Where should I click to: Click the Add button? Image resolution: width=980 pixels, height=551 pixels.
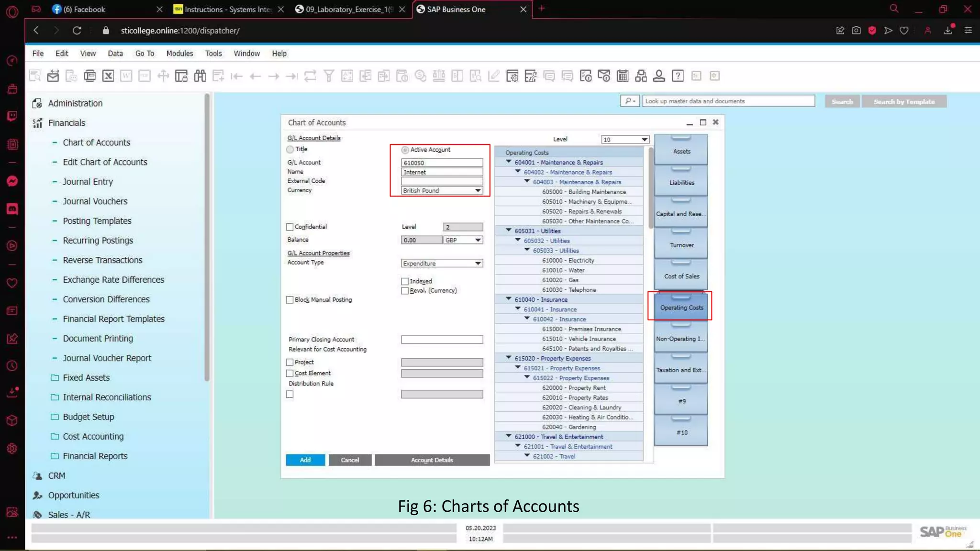(305, 460)
